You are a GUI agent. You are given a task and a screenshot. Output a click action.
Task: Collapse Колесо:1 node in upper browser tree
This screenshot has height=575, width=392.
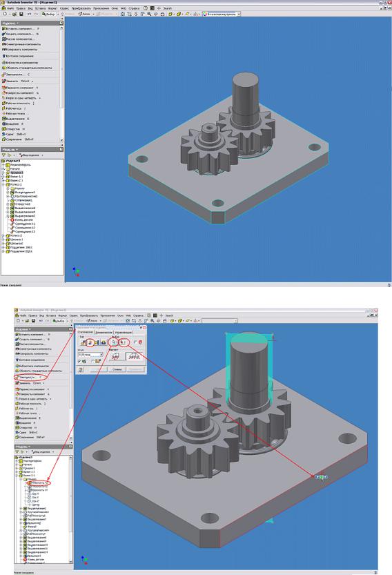click(3, 184)
